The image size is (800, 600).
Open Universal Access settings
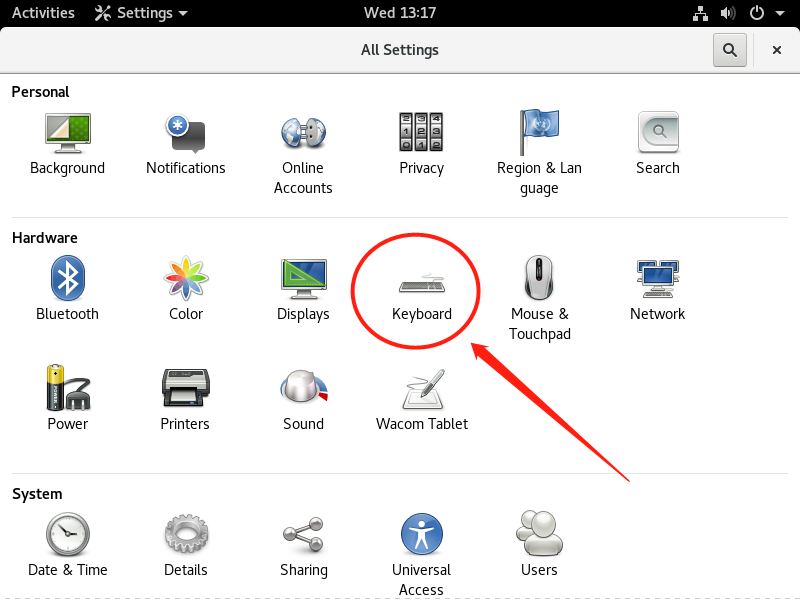[421, 555]
